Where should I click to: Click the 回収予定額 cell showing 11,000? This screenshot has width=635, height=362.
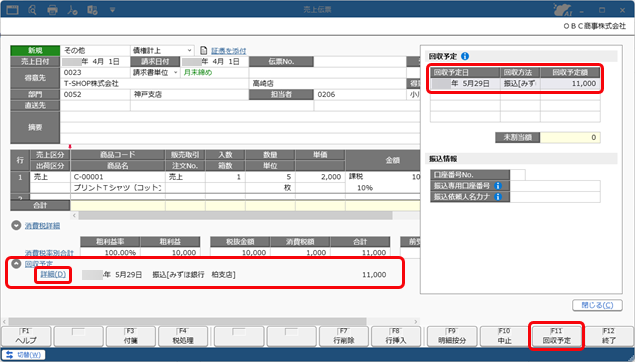570,83
